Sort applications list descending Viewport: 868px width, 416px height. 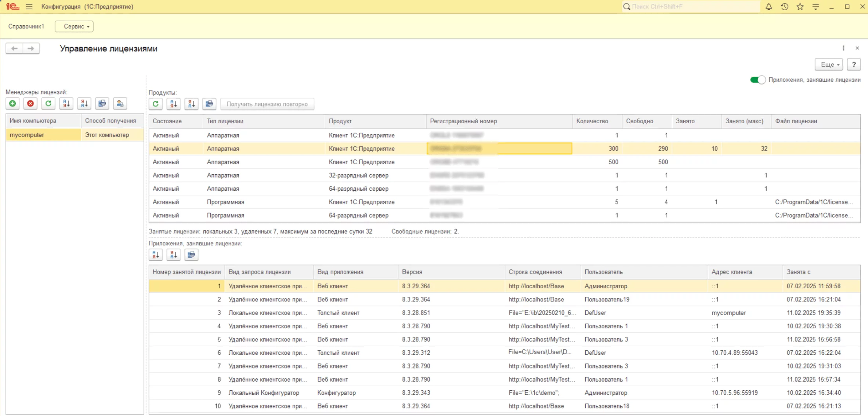[173, 255]
